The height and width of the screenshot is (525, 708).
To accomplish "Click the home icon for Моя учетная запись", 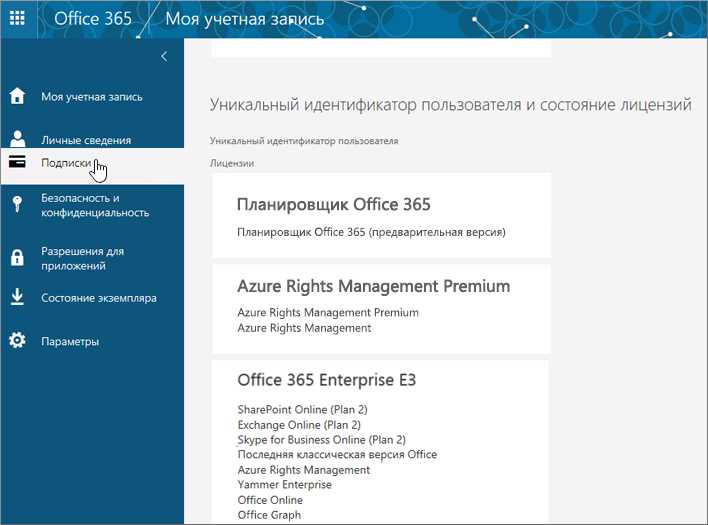I will (x=17, y=96).
